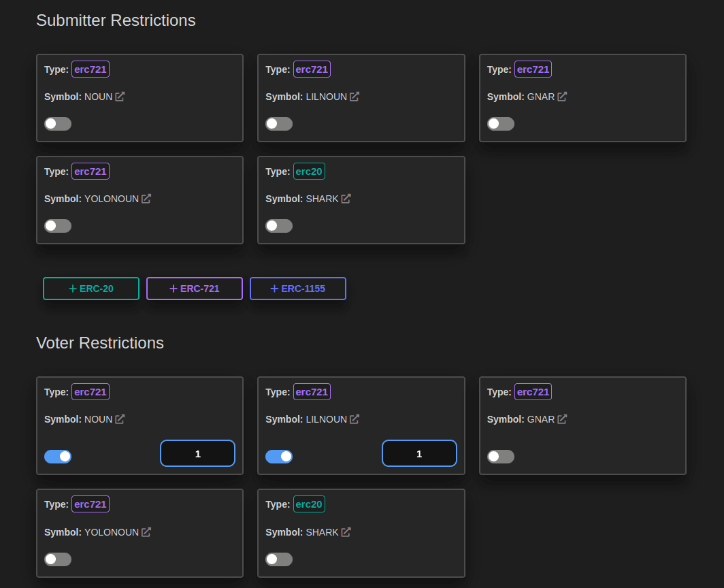Toggle the GNAR submitter restriction switch
The image size is (724, 588).
[x=501, y=124]
